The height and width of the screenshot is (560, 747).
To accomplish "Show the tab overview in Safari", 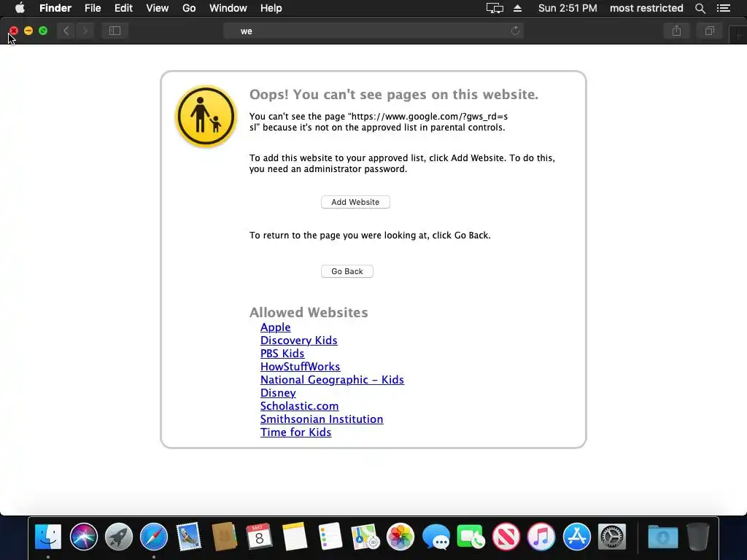I will [709, 31].
